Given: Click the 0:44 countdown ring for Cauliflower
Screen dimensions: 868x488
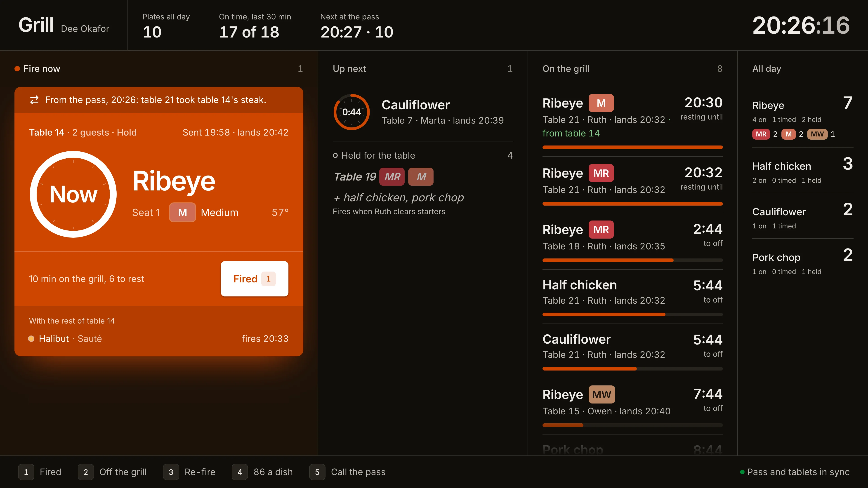Looking at the screenshot, I should pyautogui.click(x=351, y=112).
